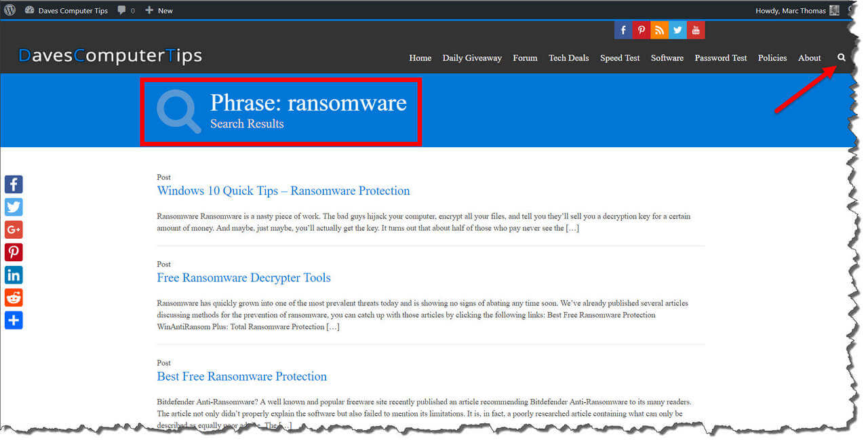Viewport: 868px width, 443px height.
Task: Click the excerpt starting 'Ransomware Ransomware is a nasty'
Action: (x=424, y=223)
